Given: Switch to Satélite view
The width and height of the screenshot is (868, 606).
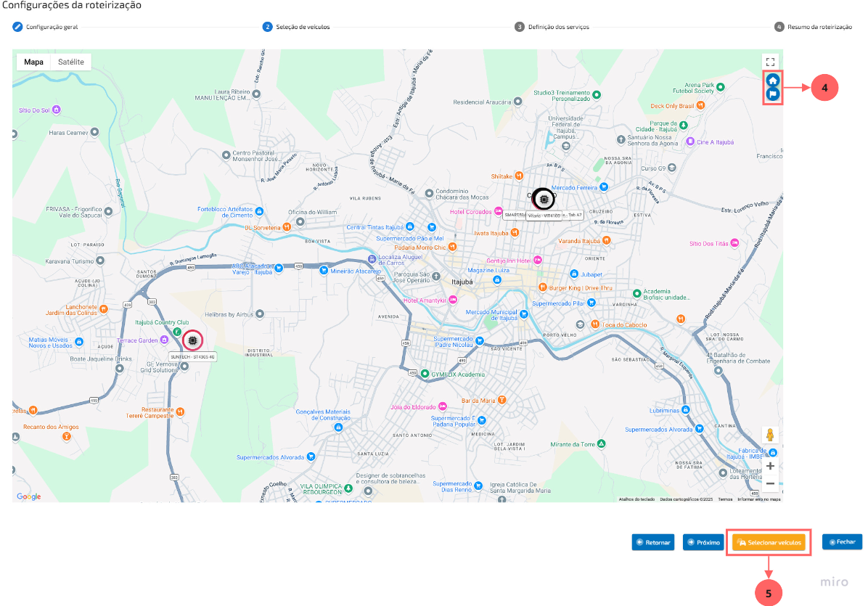Looking at the screenshot, I should (x=71, y=62).
